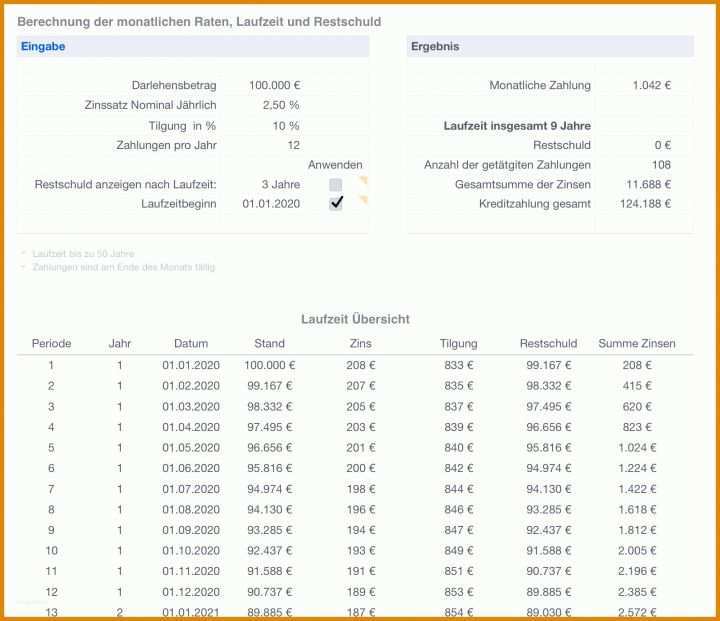Screen dimensions: 720x621
Task: Select the date cell 01.12.2020
Action: tap(191, 592)
